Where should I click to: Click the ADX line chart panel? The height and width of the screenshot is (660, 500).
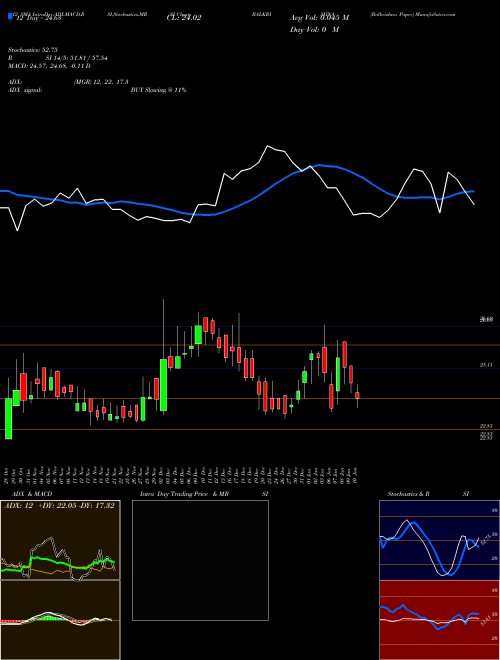(60, 540)
